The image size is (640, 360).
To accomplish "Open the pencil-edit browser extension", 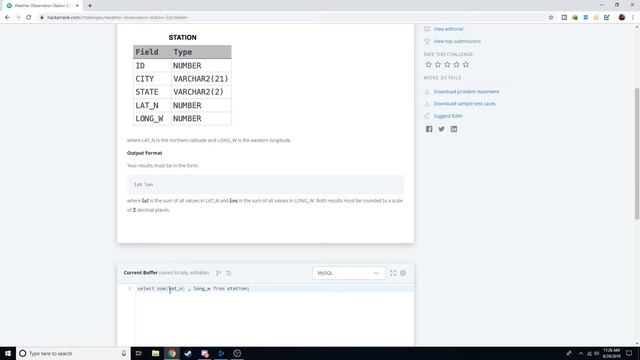I will tap(607, 18).
